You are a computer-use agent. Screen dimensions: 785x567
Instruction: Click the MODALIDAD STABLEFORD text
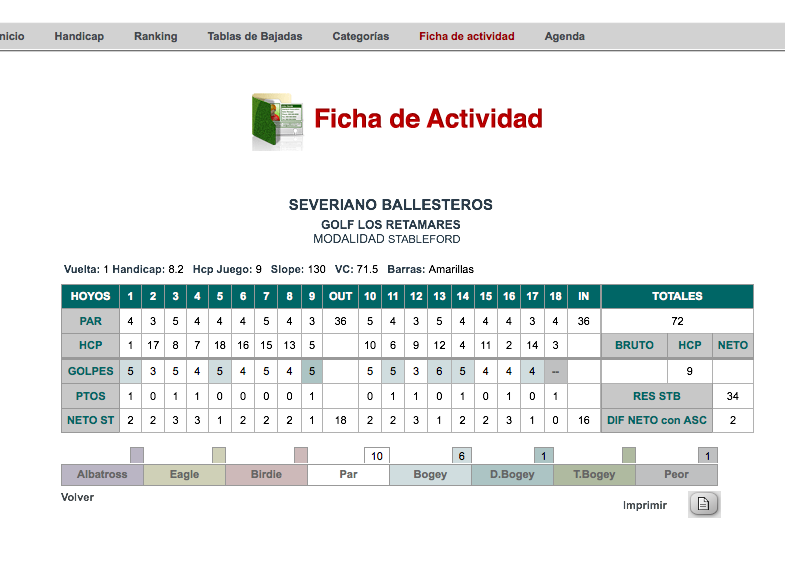(386, 239)
